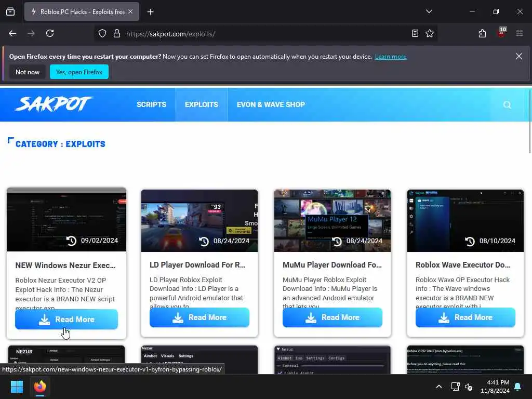This screenshot has height=399, width=532.
Task: Click the Not now button
Action: click(28, 72)
